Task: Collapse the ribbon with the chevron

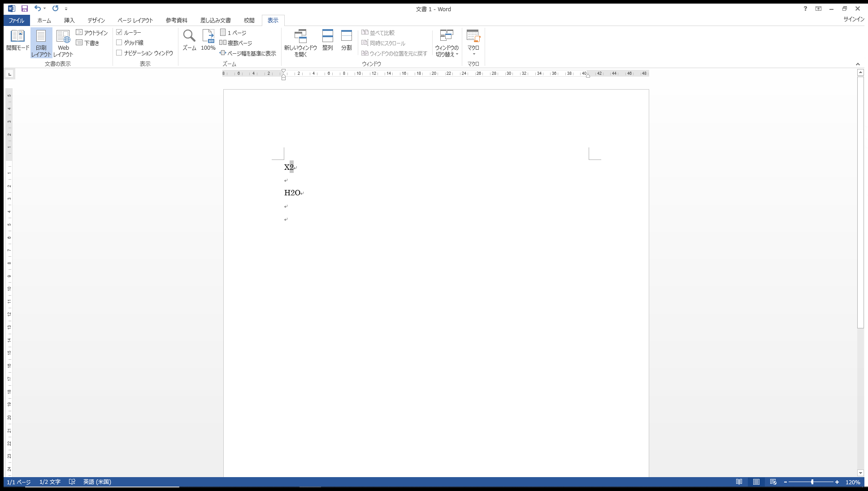Action: 858,64
